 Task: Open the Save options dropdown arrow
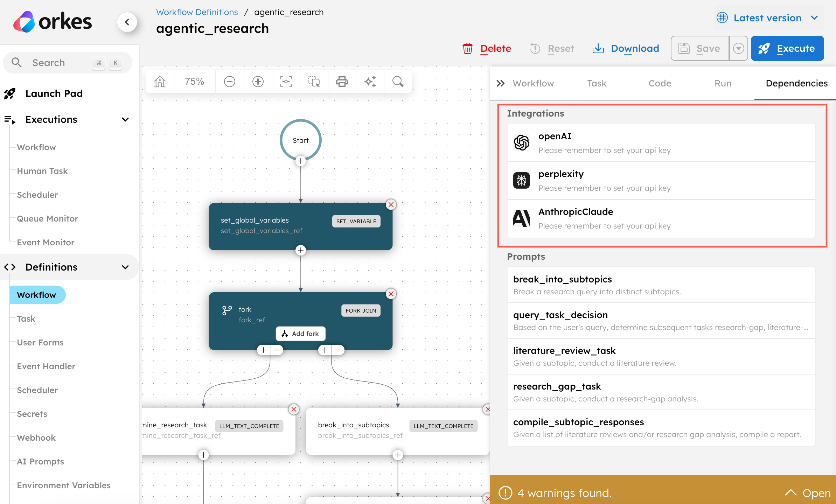tap(738, 48)
